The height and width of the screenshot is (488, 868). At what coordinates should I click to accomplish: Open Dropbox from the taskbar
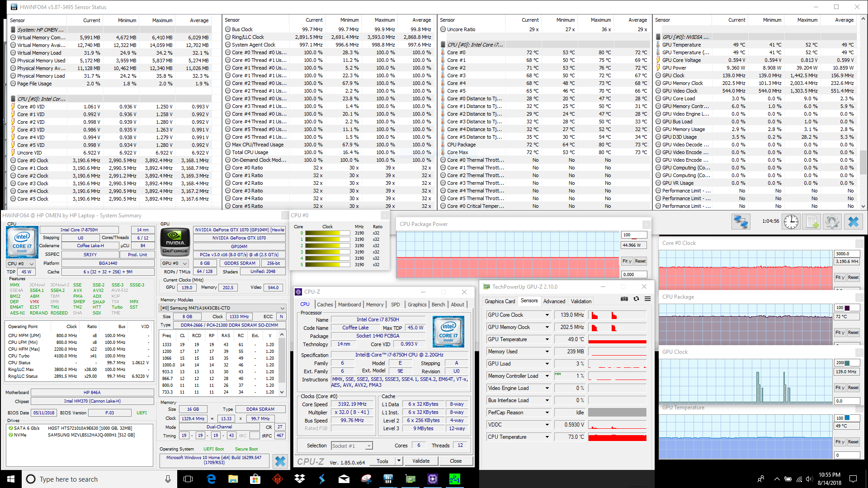click(x=299, y=479)
